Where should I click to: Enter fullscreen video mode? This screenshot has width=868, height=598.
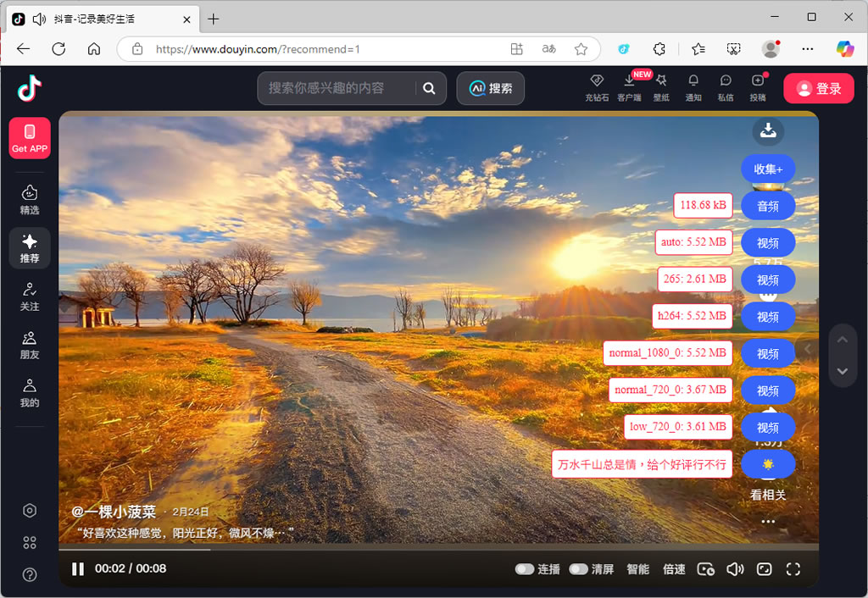point(793,569)
